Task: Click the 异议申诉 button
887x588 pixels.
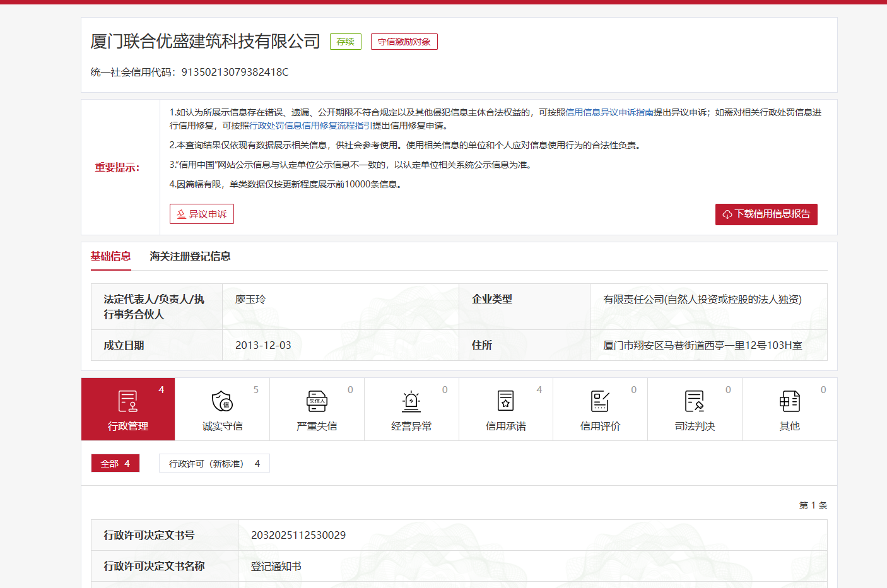Action: click(x=202, y=214)
